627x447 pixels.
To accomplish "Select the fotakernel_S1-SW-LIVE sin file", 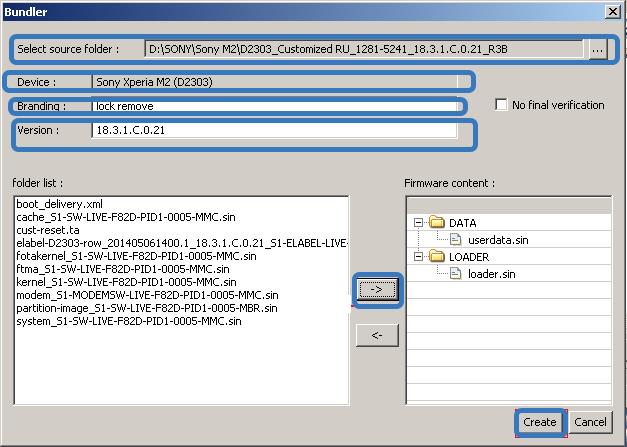I will 136,256.
